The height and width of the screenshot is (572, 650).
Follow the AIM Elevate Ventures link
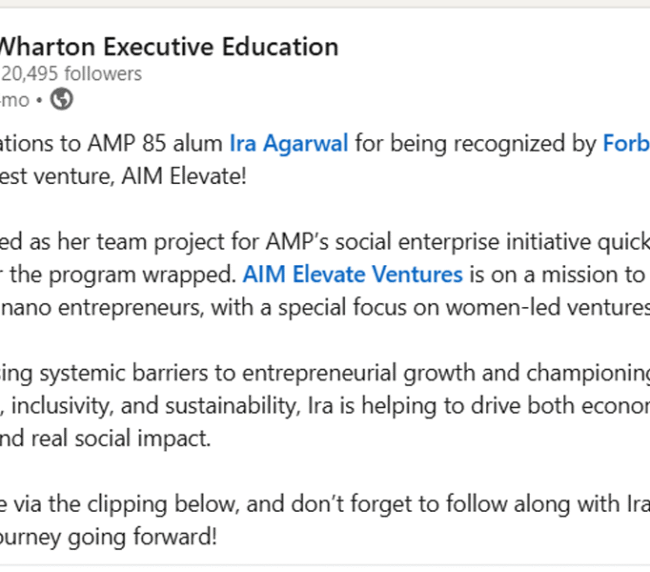352,274
